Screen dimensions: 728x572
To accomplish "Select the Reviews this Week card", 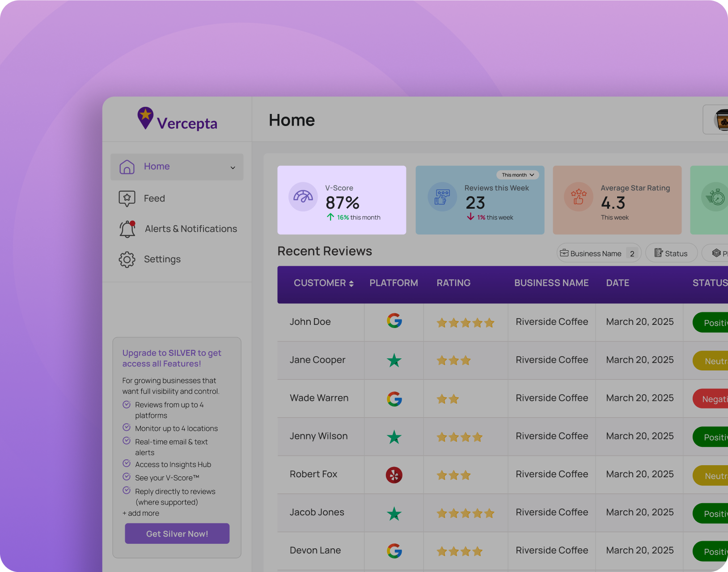I will [x=480, y=200].
